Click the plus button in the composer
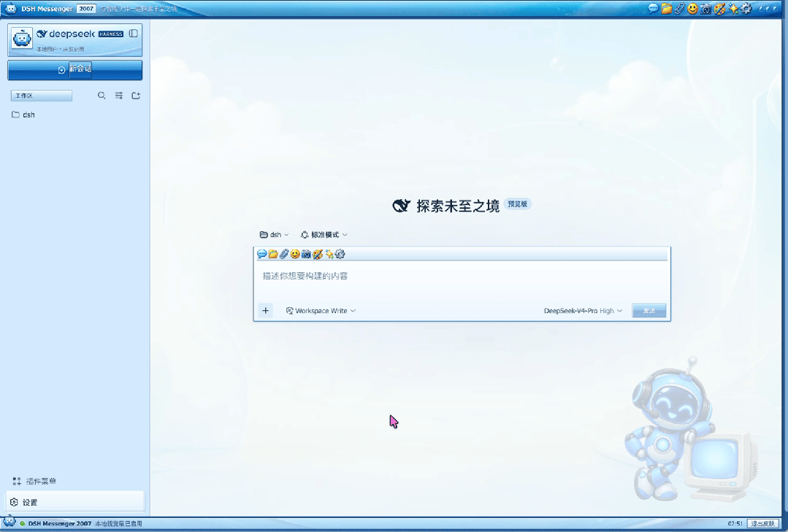The height and width of the screenshot is (532, 788). click(x=265, y=310)
